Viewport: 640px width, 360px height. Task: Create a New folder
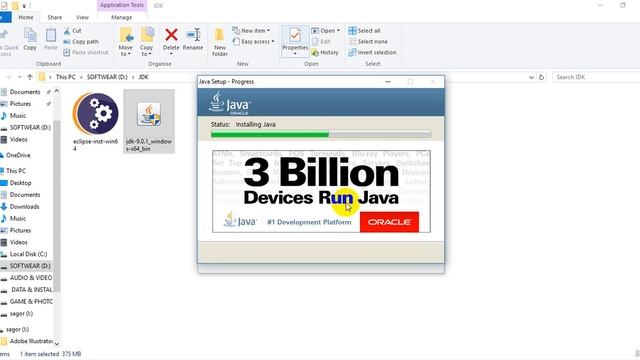[x=220, y=42]
